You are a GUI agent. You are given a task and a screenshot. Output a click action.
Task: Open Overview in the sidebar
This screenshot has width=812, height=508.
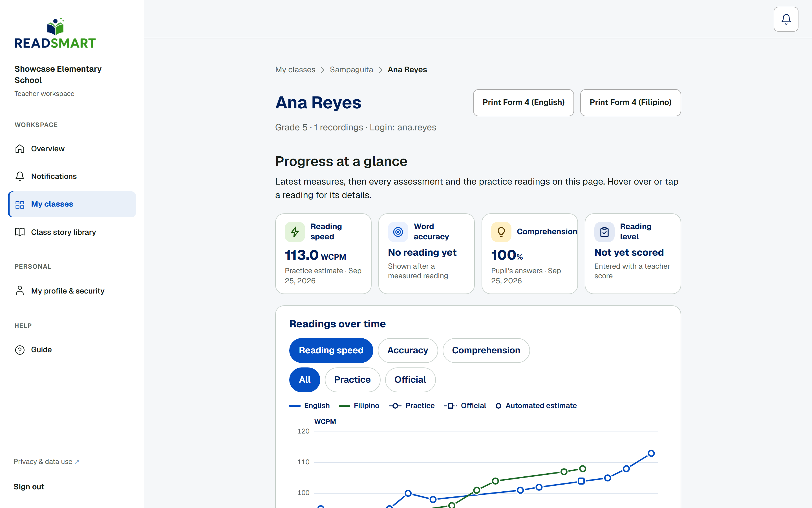72,148
